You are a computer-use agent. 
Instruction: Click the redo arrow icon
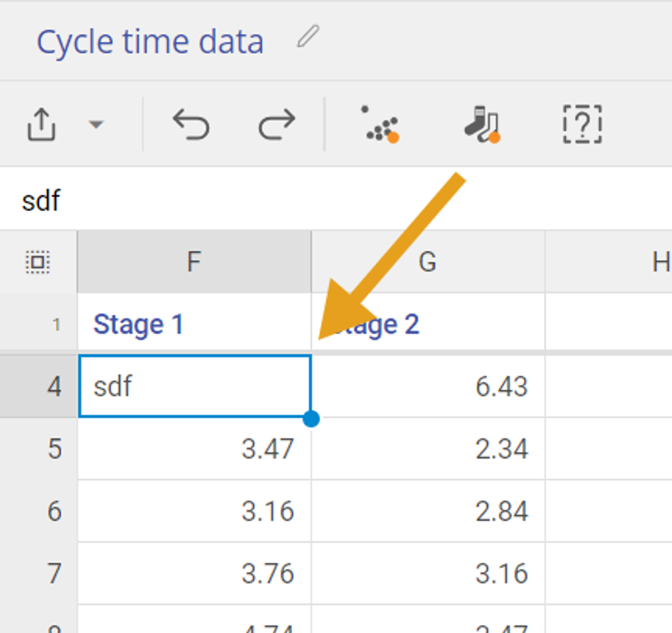point(277,124)
